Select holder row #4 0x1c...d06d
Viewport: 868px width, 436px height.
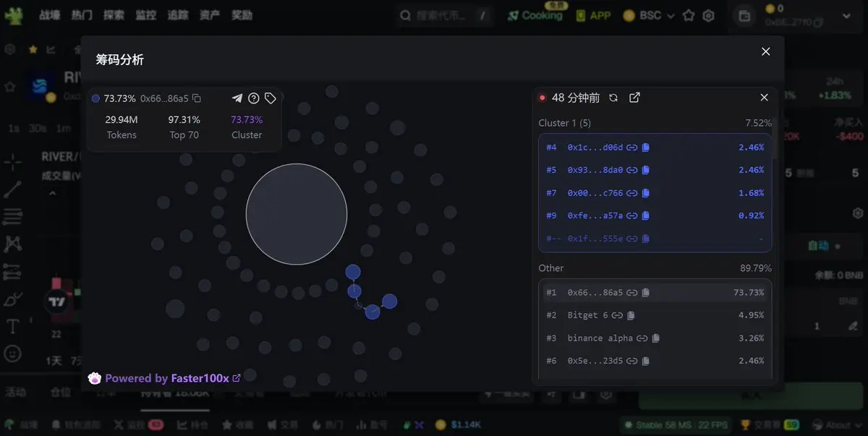655,148
